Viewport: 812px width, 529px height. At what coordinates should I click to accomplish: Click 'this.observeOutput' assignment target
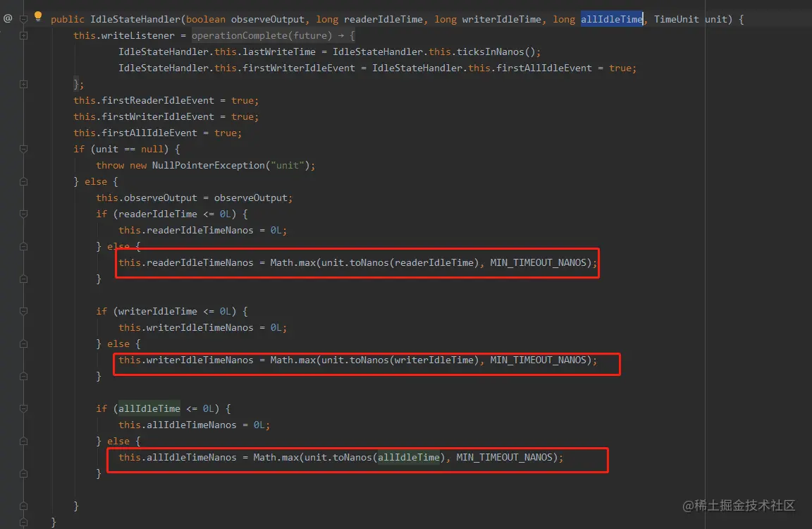[147, 198]
